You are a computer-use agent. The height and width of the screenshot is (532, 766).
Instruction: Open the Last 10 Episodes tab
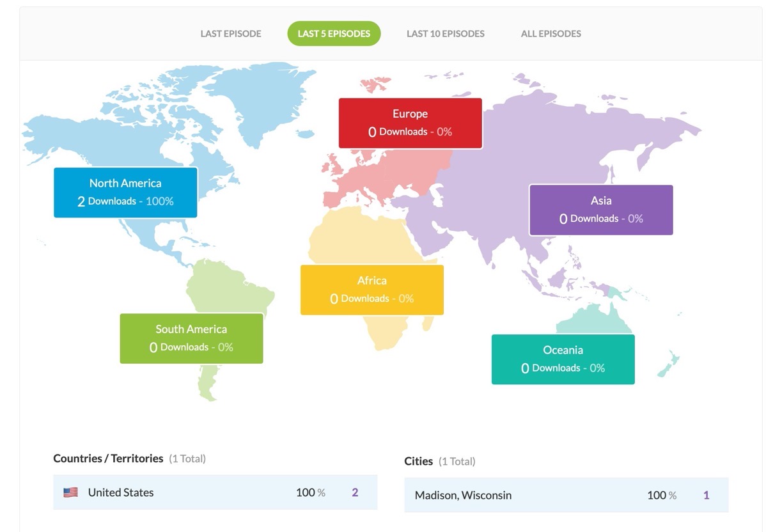pyautogui.click(x=445, y=34)
